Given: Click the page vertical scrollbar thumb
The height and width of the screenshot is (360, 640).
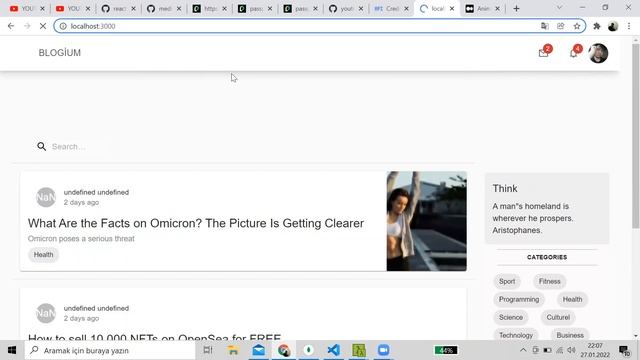Looking at the screenshot, I should [636, 135].
